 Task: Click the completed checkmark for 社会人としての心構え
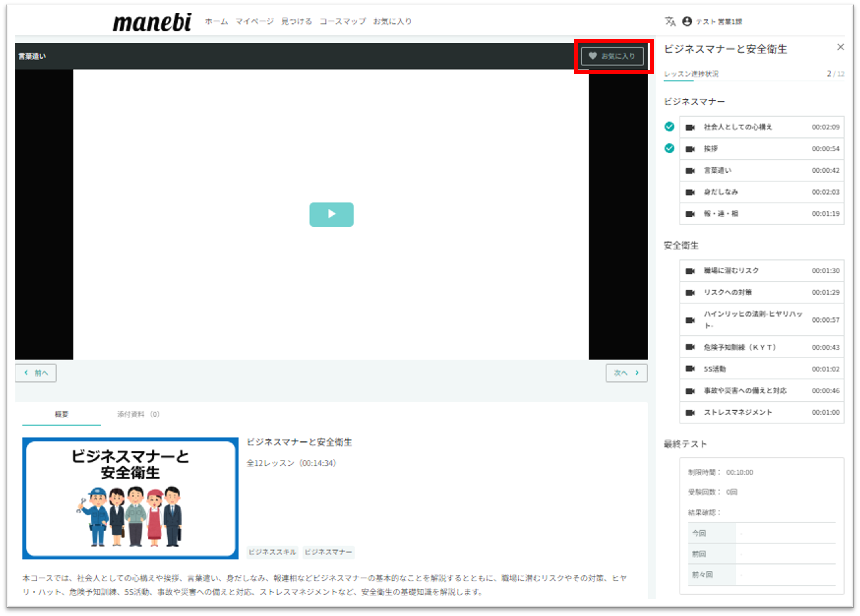[669, 127]
